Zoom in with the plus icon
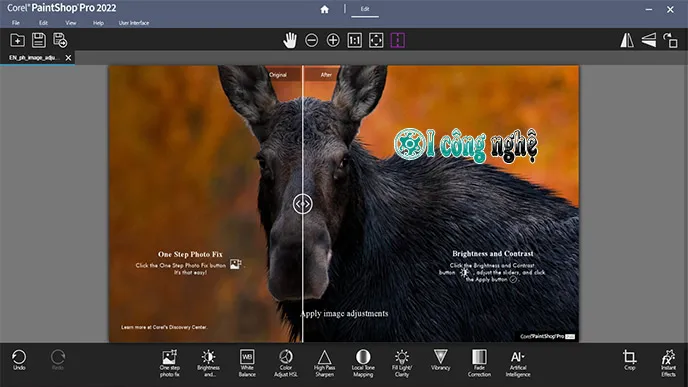This screenshot has width=688, height=387. point(333,40)
